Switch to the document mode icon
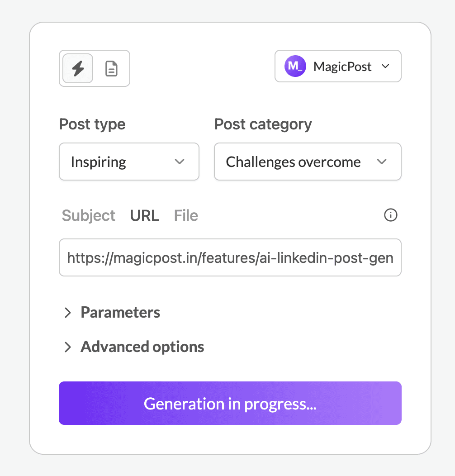This screenshot has width=455, height=476. click(111, 68)
